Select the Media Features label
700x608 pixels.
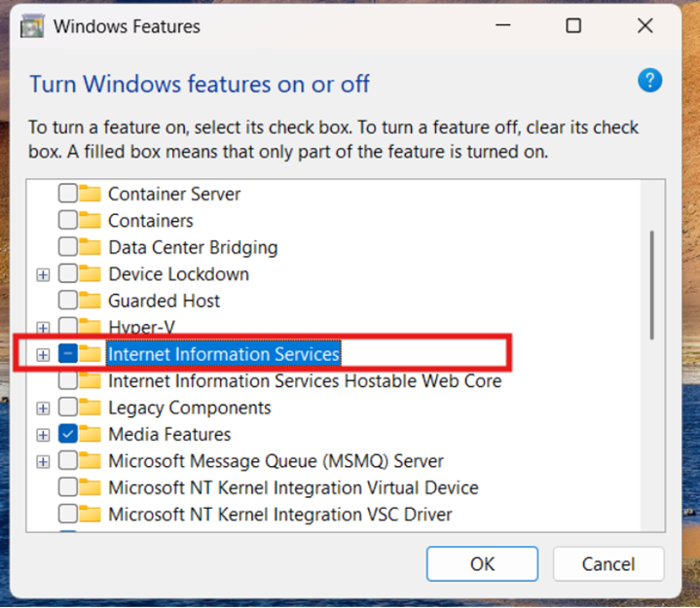(169, 435)
